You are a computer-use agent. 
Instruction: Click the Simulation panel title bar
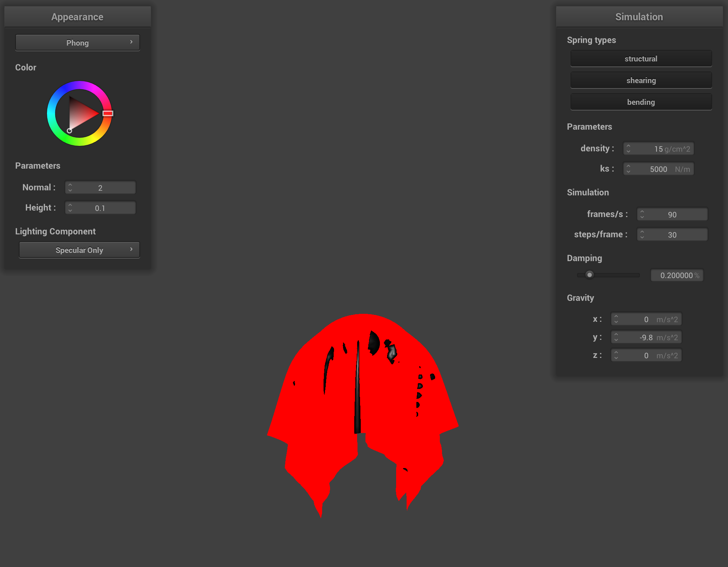[x=639, y=16]
